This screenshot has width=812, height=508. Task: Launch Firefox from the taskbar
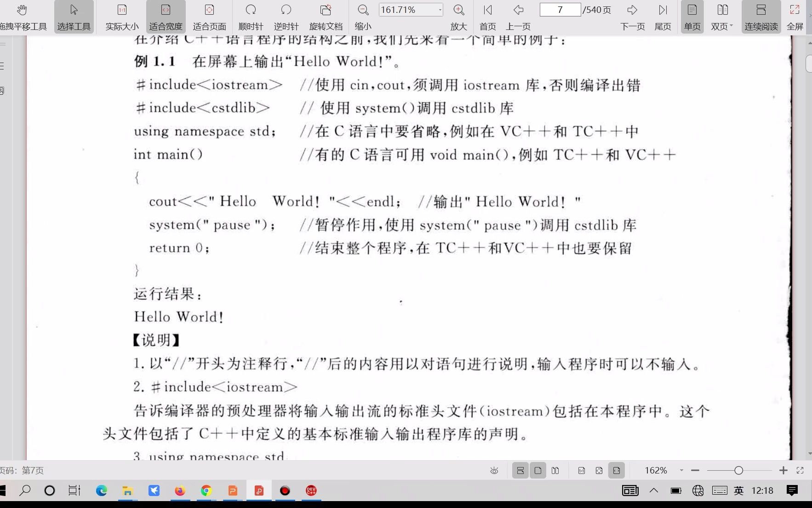tap(180, 491)
